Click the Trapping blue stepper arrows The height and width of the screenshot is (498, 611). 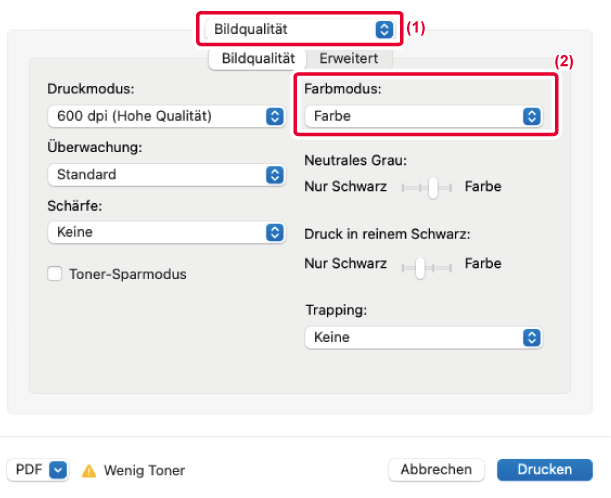point(532,337)
